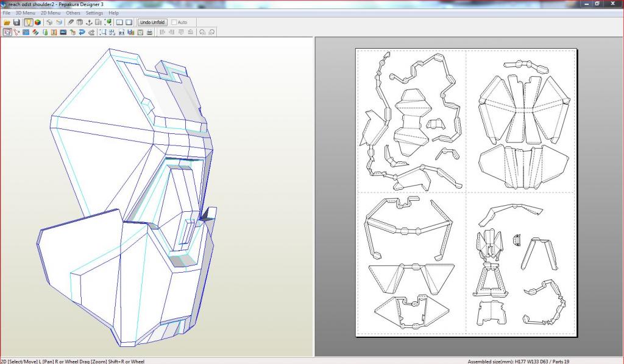Click the gray redo arrow icon
This screenshot has height=364, width=624.
click(x=91, y=32)
